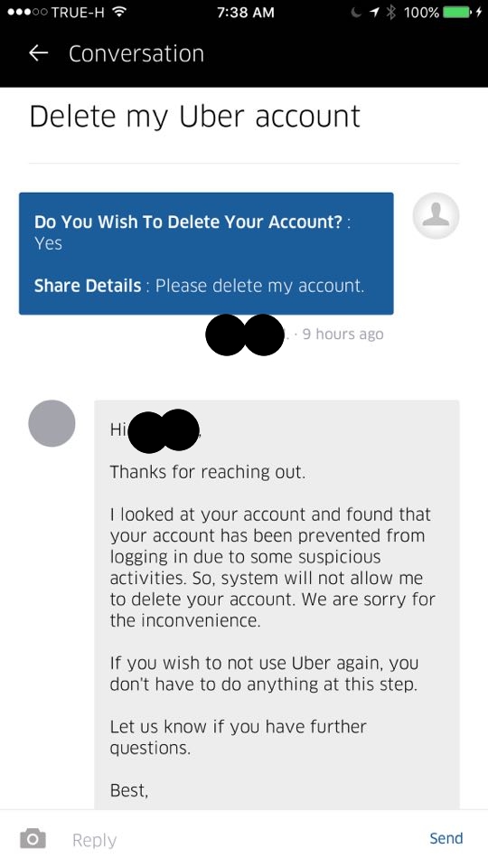
Task: Tap the back arrow in the Conversation header
Action: point(38,53)
